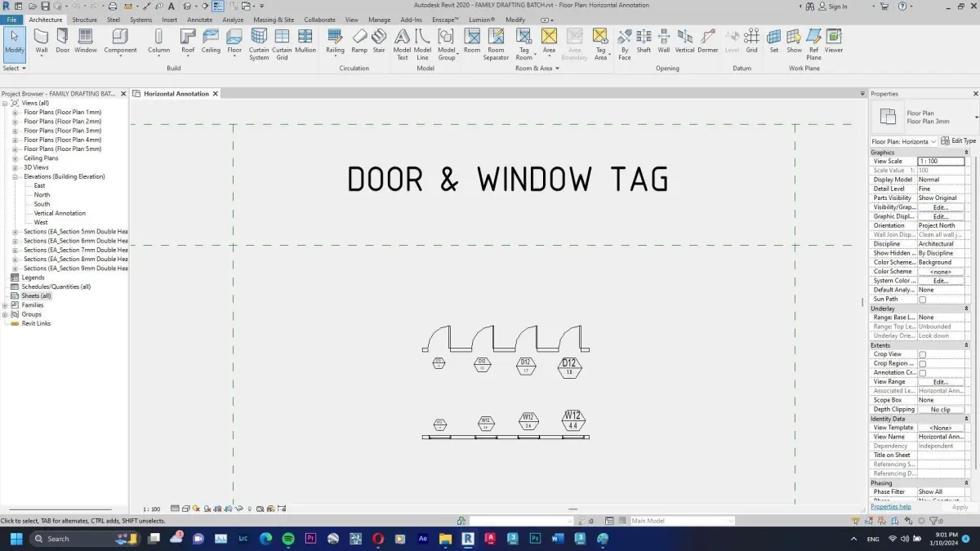Switch to the Massing & Site tab

(x=274, y=20)
